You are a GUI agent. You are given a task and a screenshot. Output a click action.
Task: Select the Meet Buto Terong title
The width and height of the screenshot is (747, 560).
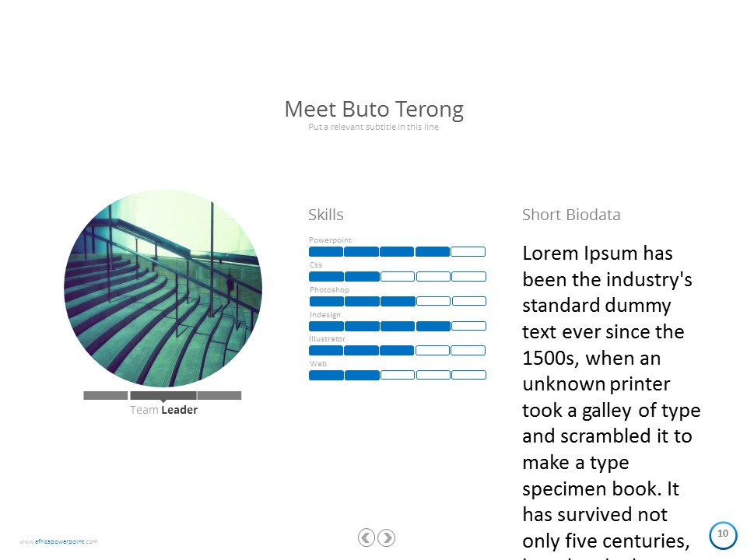pyautogui.click(x=373, y=109)
